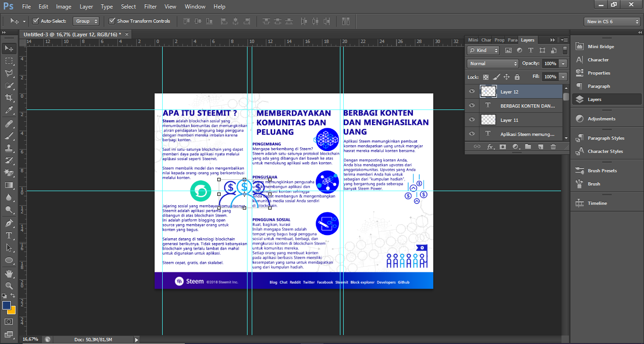The image size is (644, 344).
Task: Filter layers by pixel type
Action: point(508,50)
